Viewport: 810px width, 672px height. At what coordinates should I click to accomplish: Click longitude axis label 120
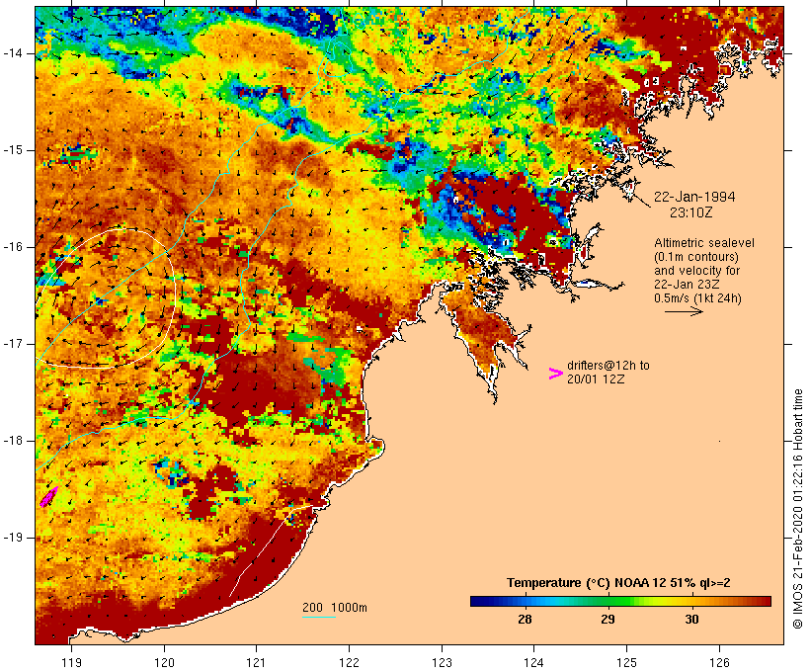[164, 662]
